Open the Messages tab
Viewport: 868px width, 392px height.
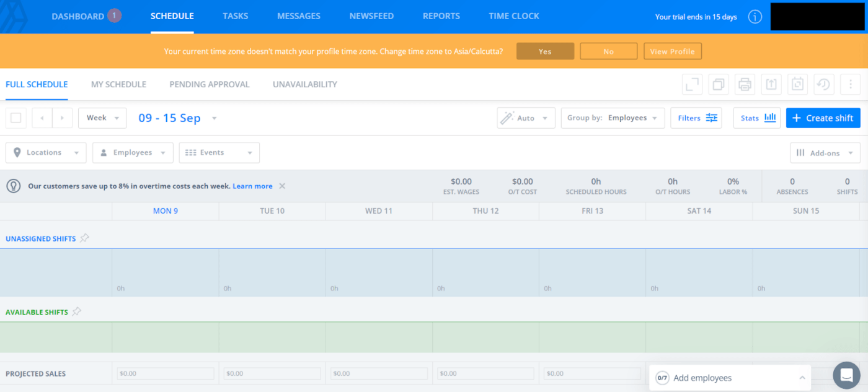coord(299,16)
